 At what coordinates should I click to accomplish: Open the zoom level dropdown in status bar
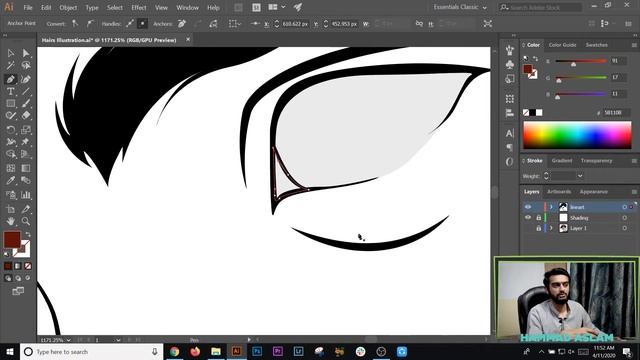[x=68, y=340]
